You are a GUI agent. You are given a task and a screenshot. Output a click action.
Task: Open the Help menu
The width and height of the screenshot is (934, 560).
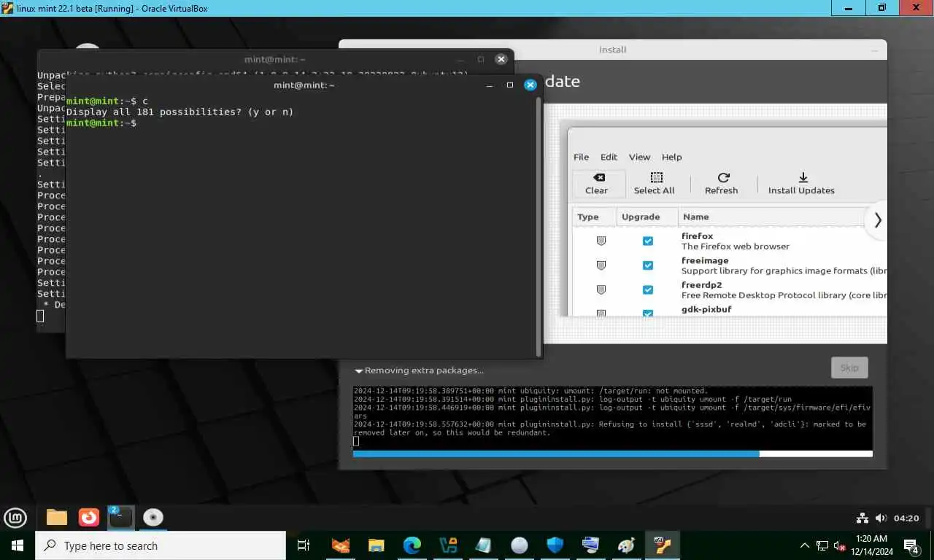click(x=671, y=157)
